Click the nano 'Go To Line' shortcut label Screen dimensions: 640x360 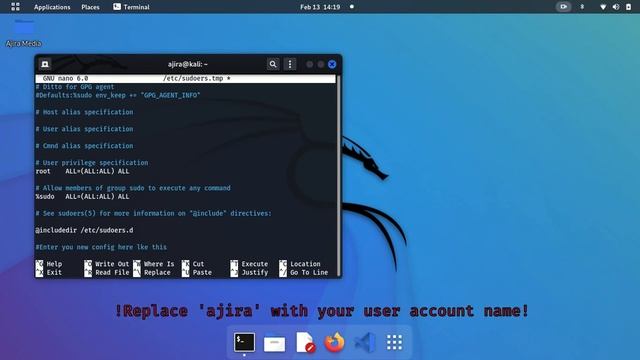(x=309, y=272)
